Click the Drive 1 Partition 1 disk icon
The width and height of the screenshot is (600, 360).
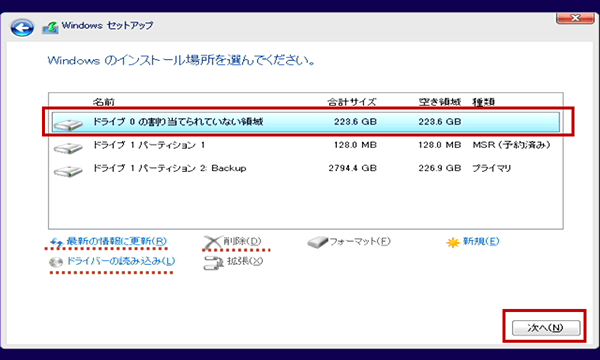(68, 148)
